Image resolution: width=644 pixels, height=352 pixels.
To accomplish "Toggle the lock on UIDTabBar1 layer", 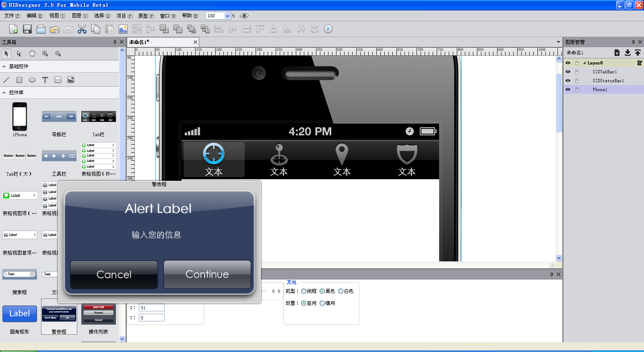I will click(x=577, y=72).
